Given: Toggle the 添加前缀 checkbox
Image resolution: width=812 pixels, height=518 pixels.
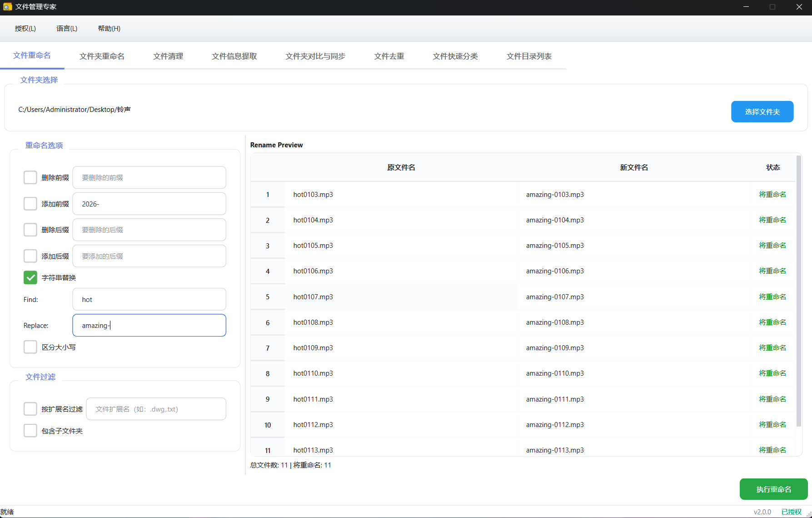Looking at the screenshot, I should pos(30,204).
